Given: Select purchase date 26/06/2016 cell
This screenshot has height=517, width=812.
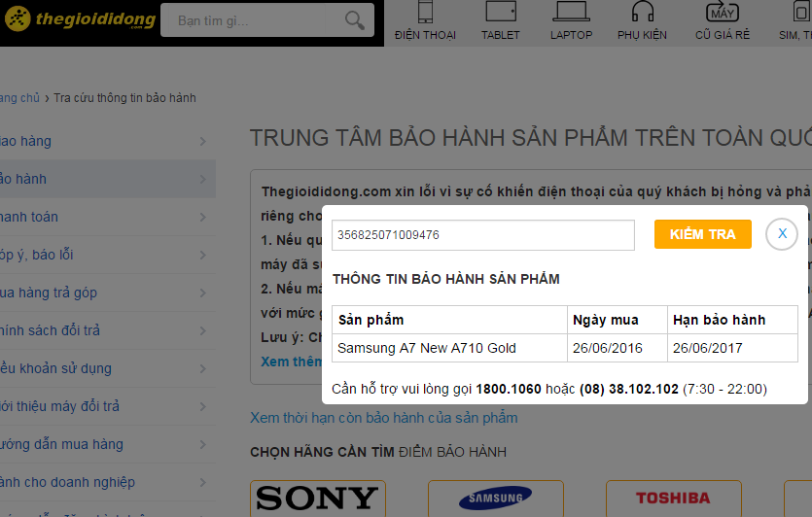Looking at the screenshot, I should pos(618,348).
